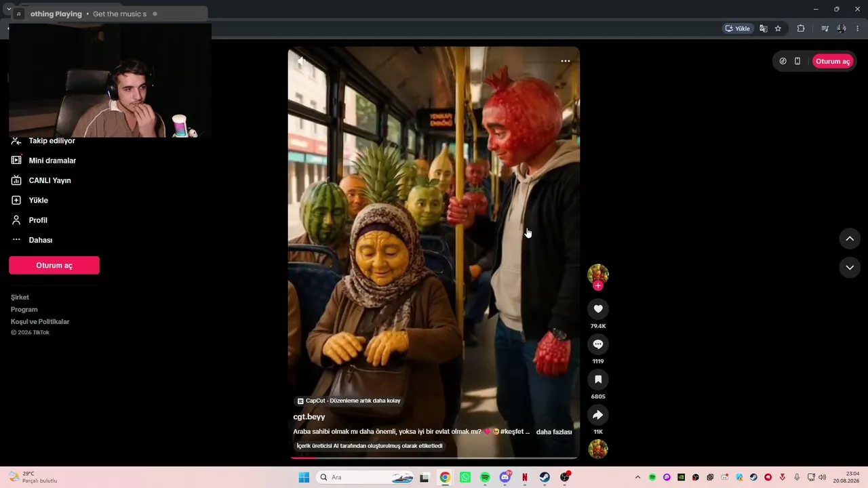
Task: Click the system tray microphone icon
Action: [797, 477]
